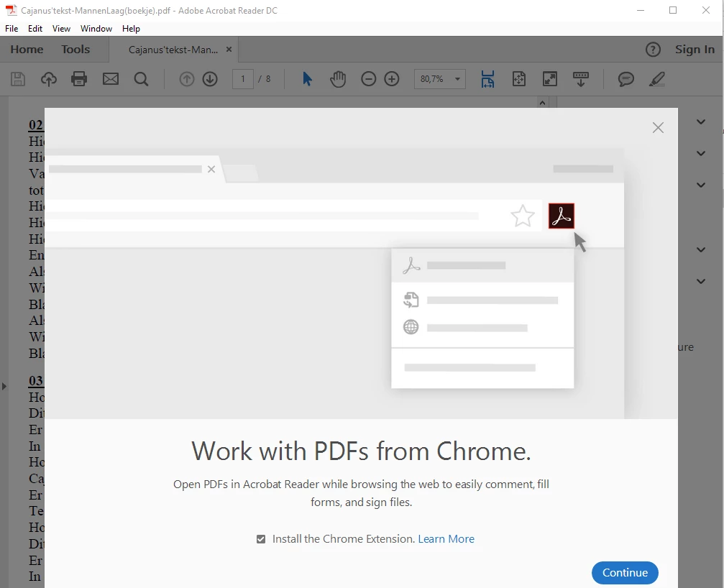Close the Cajanus'tekst-Man... document tab

tap(229, 50)
